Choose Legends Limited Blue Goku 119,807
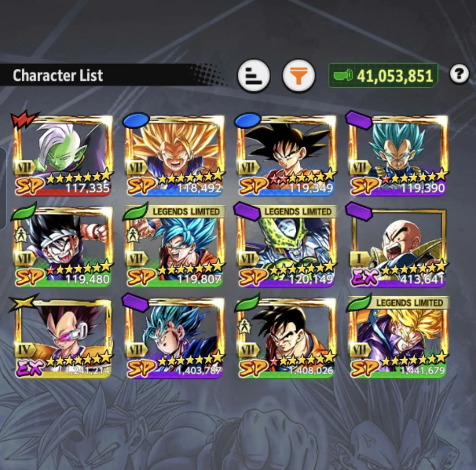 [174, 247]
